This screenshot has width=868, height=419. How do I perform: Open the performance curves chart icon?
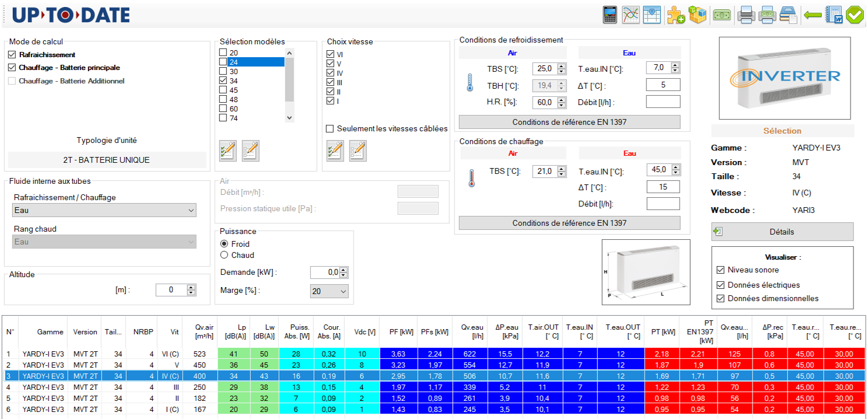[631, 15]
